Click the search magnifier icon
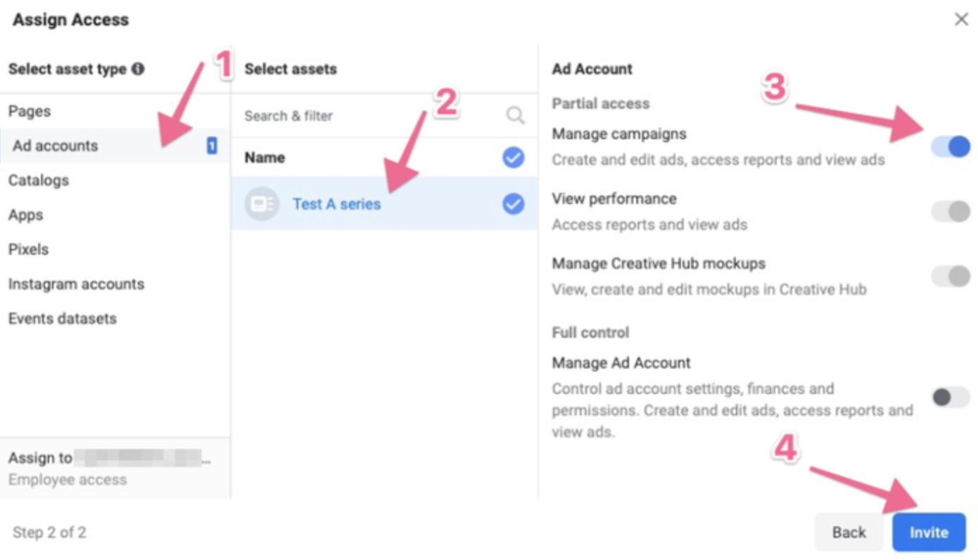 tap(515, 115)
